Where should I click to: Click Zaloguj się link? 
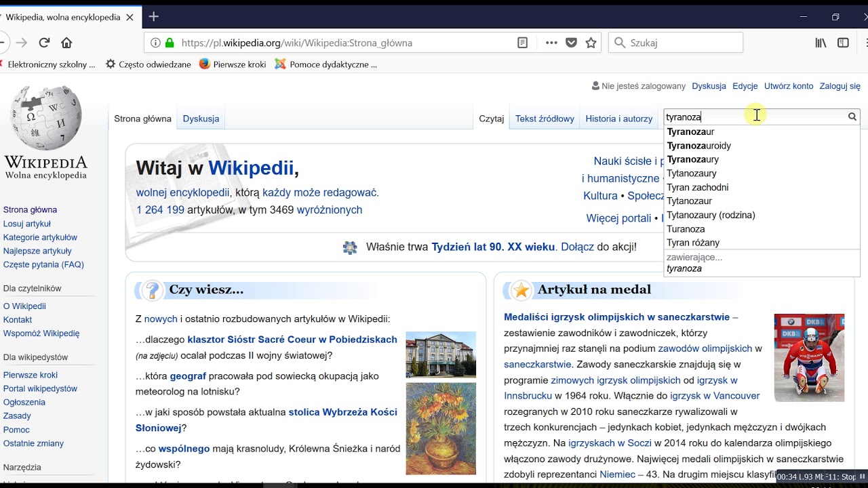click(840, 86)
